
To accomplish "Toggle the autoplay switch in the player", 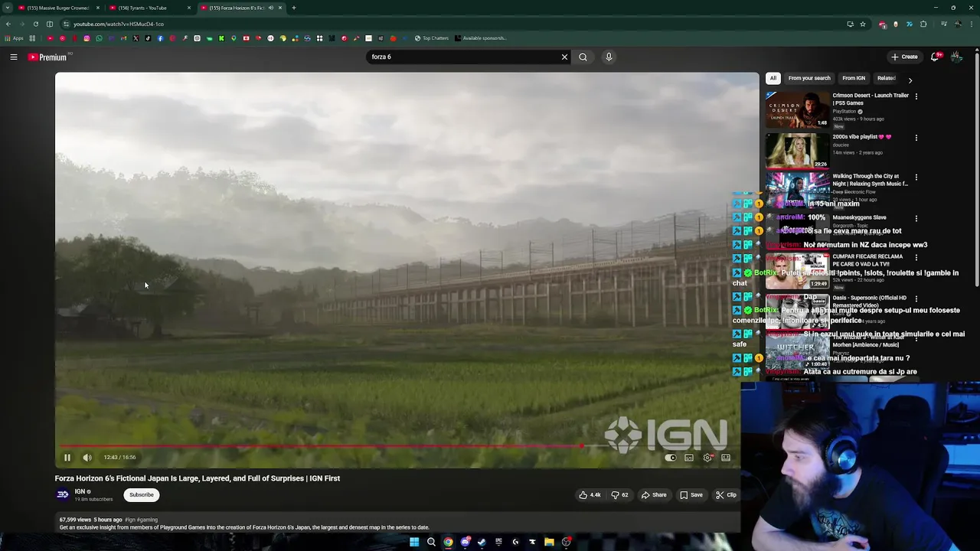I will pyautogui.click(x=671, y=458).
